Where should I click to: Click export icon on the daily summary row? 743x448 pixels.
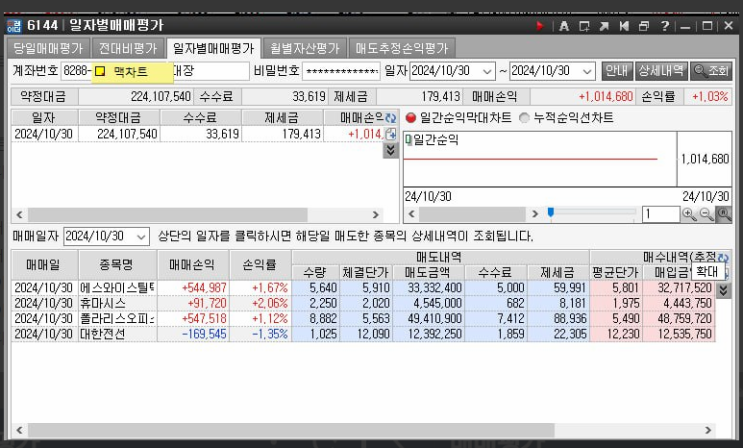click(390, 134)
